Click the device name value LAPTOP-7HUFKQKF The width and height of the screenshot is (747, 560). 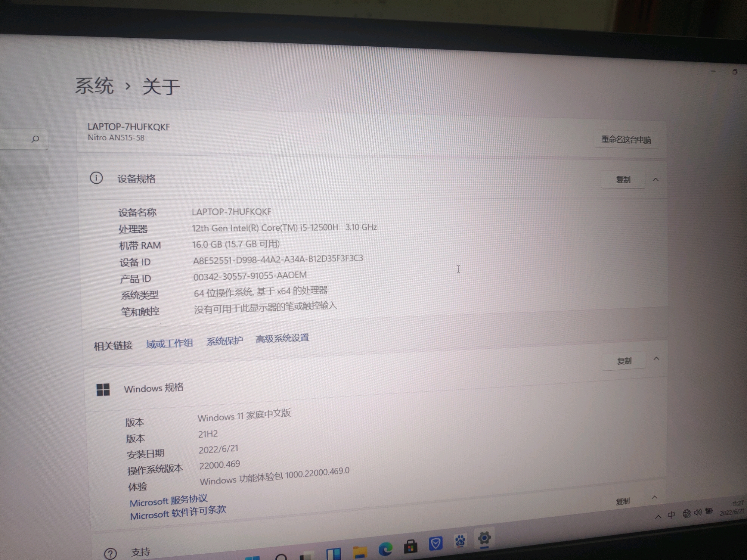[x=232, y=212]
